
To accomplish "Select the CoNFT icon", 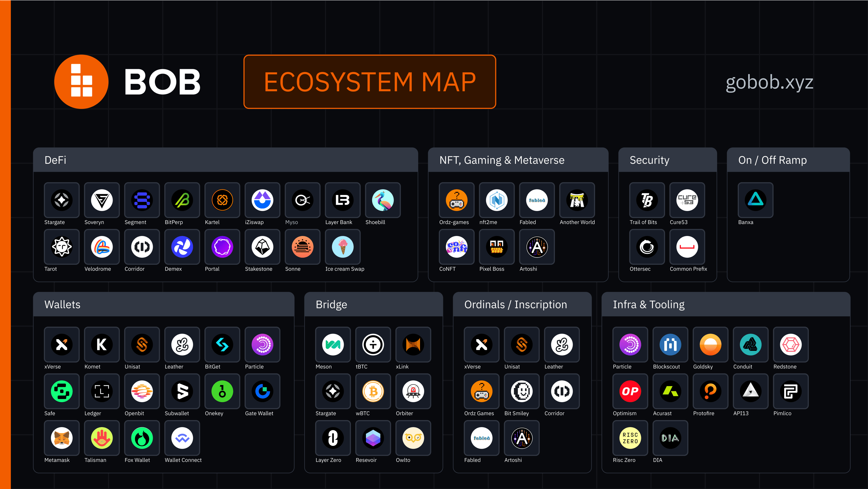I will [457, 247].
